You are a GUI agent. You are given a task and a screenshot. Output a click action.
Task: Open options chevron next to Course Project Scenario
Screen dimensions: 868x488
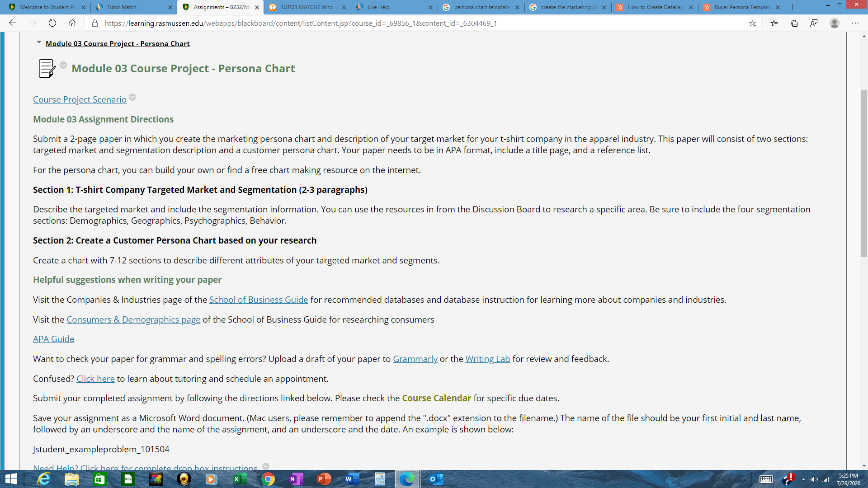[x=132, y=98]
